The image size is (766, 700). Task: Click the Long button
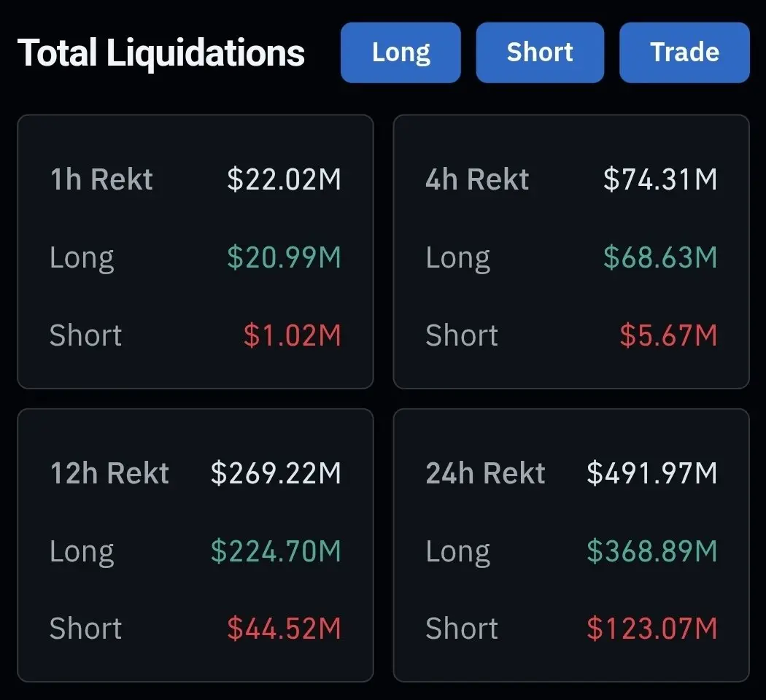click(401, 52)
